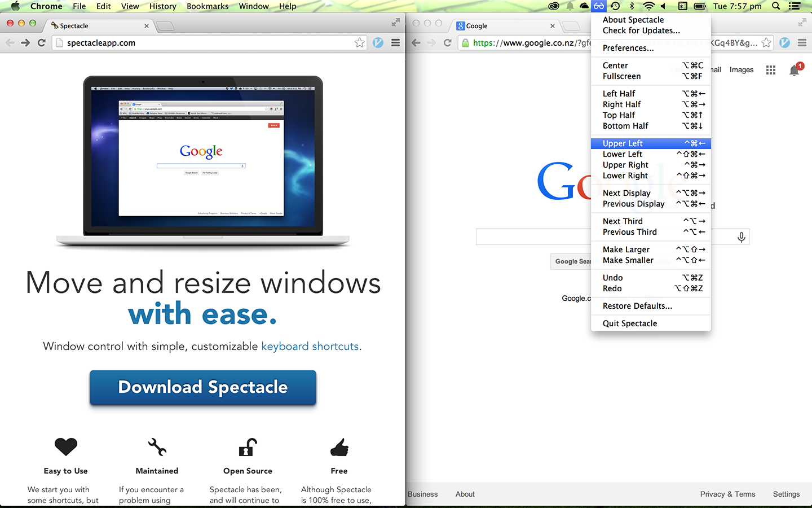Enter fullscreen on the Spectacle window
The width and height of the screenshot is (812, 508).
point(395,23)
